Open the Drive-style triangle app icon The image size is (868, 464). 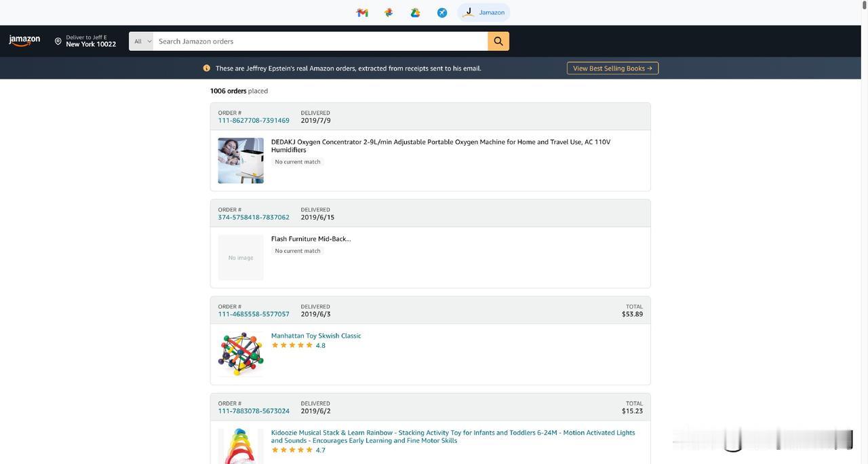click(x=415, y=12)
